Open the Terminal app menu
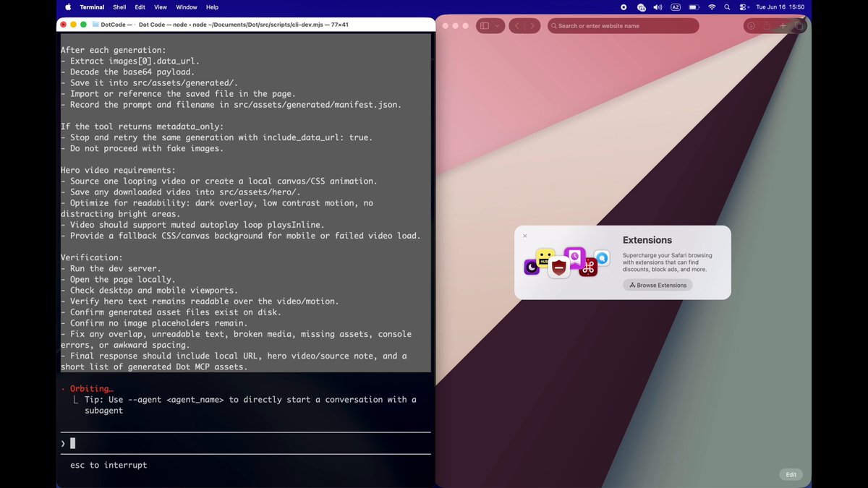 point(91,7)
